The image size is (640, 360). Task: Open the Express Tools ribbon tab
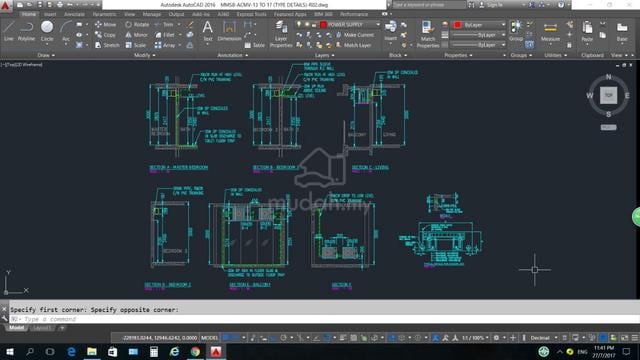[x=251, y=14]
